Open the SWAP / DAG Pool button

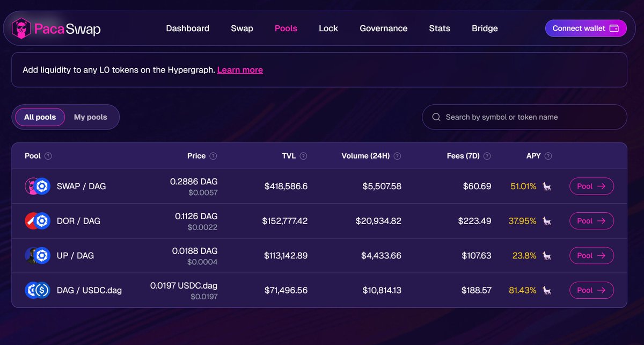point(591,186)
